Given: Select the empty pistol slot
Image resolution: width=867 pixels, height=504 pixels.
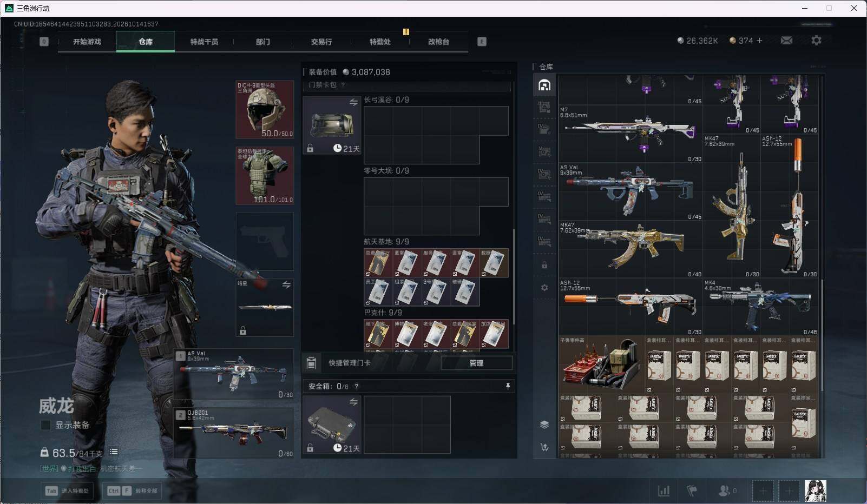Looking at the screenshot, I should tap(265, 241).
